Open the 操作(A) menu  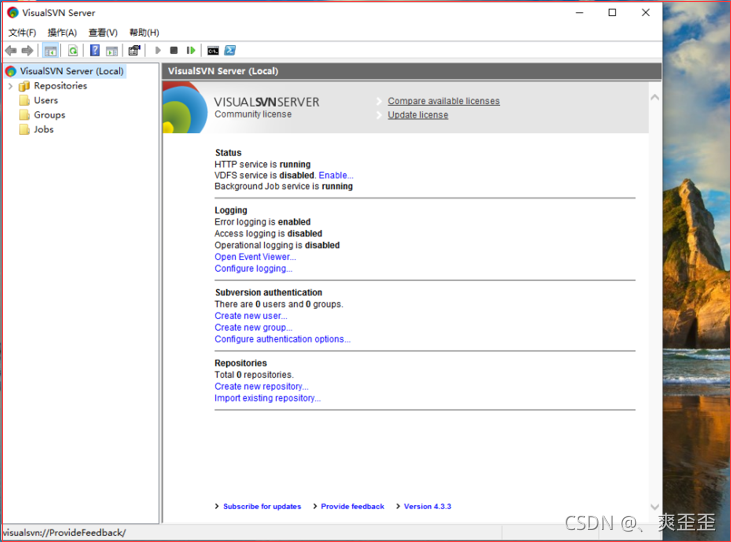[x=62, y=33]
